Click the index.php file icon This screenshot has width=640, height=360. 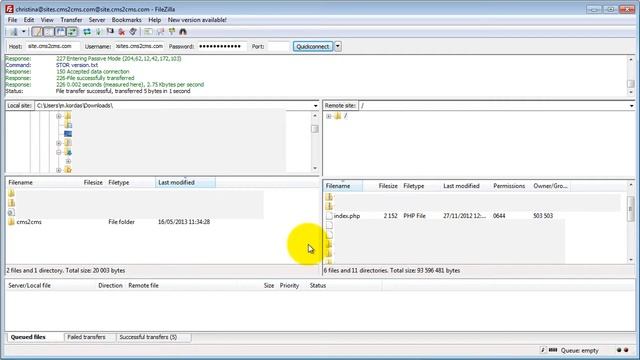(329, 216)
